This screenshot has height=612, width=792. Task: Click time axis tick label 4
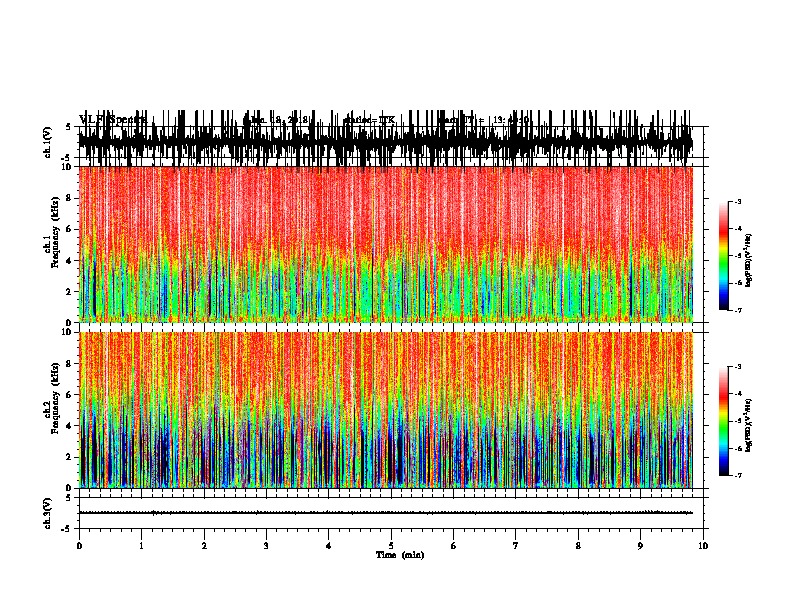click(329, 546)
